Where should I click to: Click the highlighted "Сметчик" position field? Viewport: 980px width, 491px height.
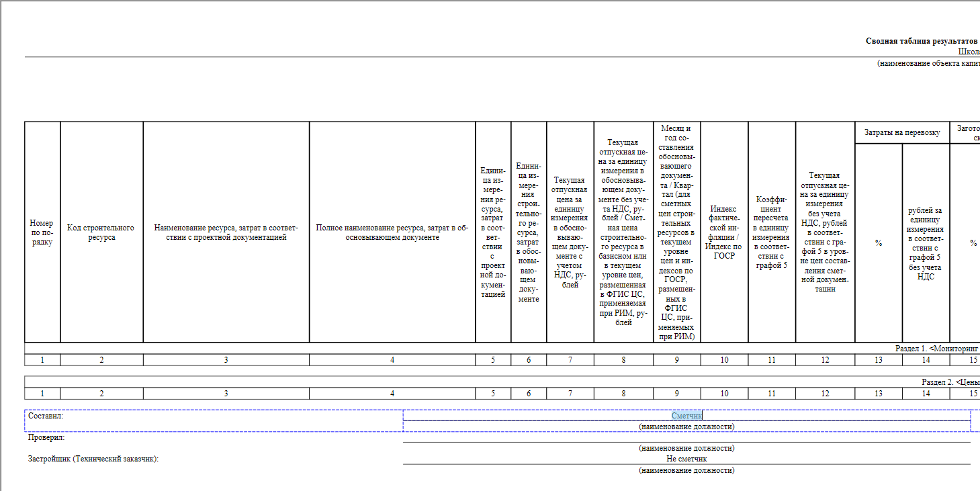point(686,416)
